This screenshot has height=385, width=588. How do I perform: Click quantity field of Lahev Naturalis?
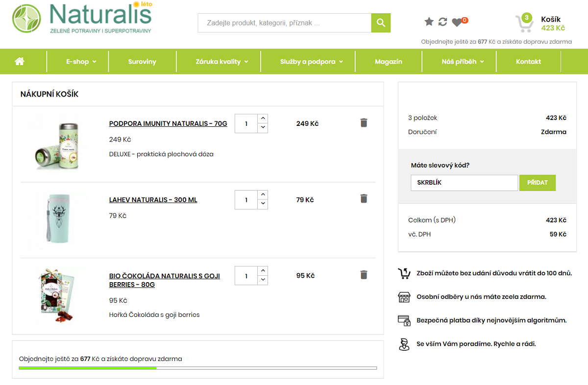pos(246,200)
